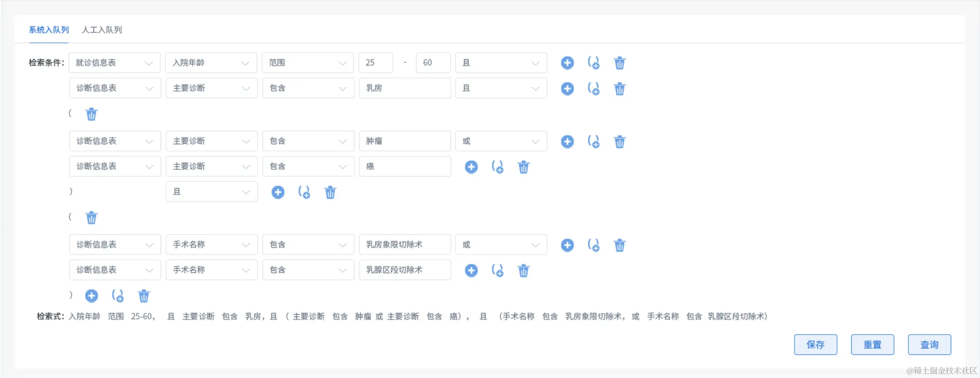This screenshot has width=980, height=378.
Task: Click the 检索条件 label text
Action: (46, 63)
